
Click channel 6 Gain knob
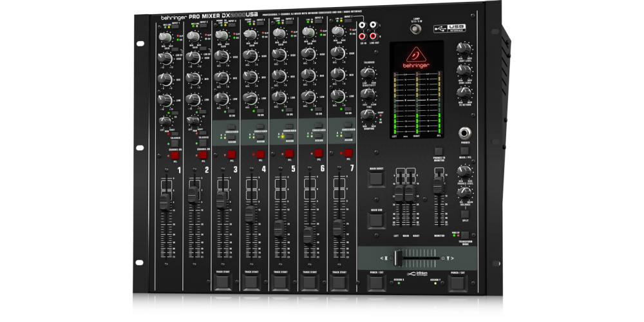(x=308, y=32)
